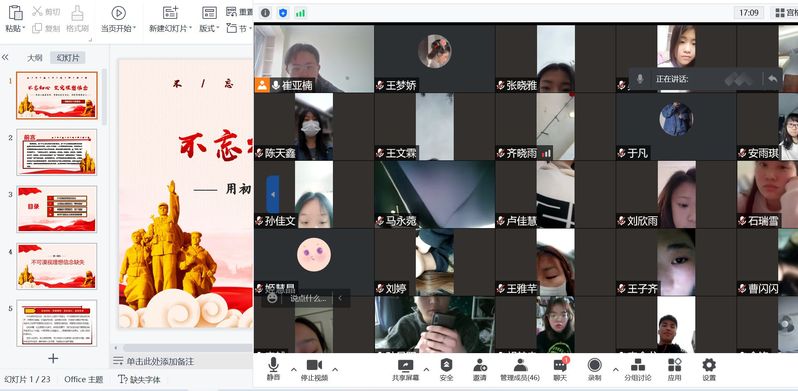Viewport: 798px width, 391px height.
Task: Click the slide panel vertical scrollbar
Action: click(105, 97)
